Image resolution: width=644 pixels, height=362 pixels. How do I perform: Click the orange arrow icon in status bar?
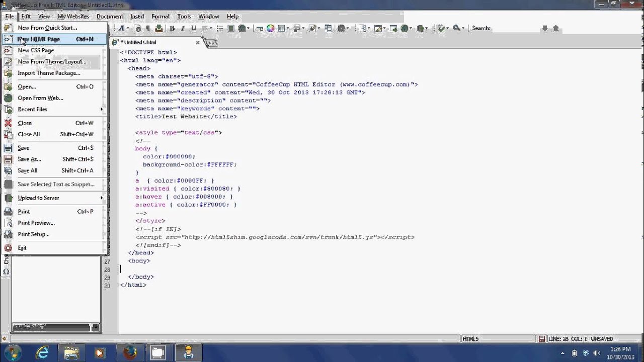[4, 339]
